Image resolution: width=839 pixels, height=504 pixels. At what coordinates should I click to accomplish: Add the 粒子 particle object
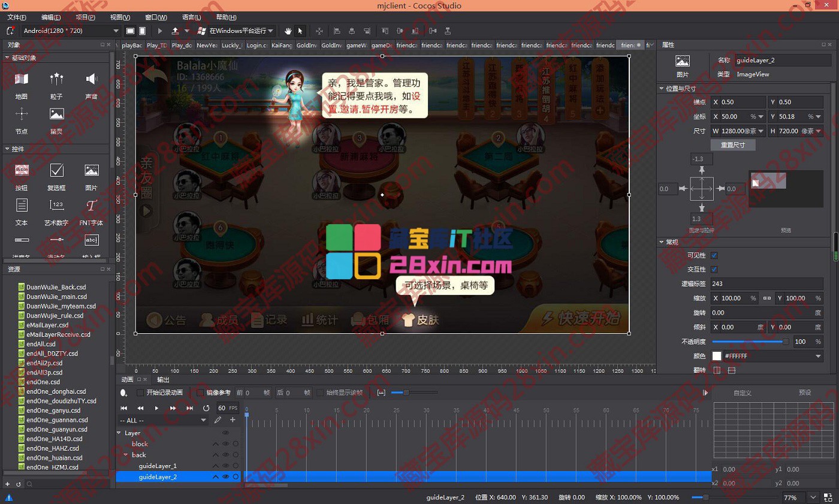(56, 86)
